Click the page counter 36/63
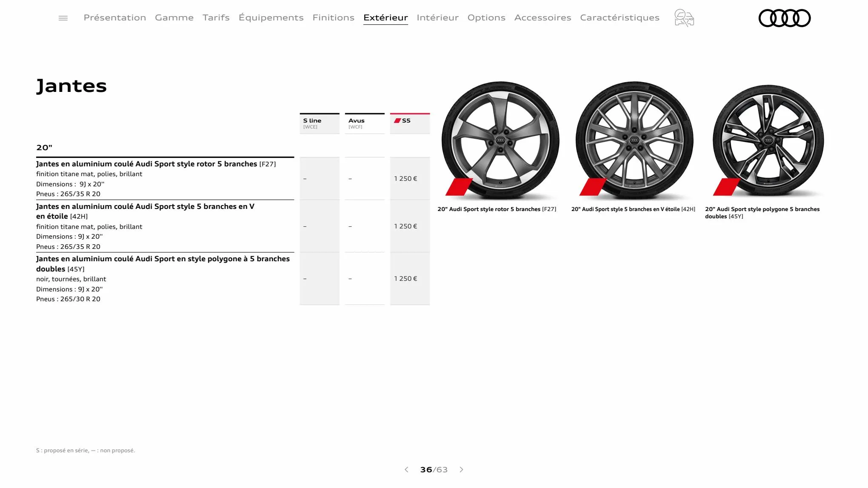Screen dimensions: 868x488 pyautogui.click(x=434, y=470)
